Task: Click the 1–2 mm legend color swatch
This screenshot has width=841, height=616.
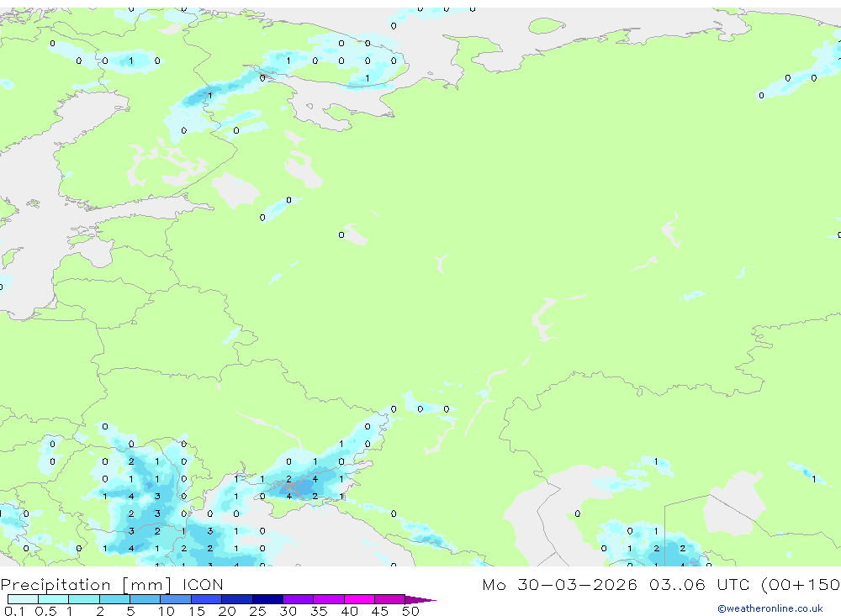Action: coord(84,599)
